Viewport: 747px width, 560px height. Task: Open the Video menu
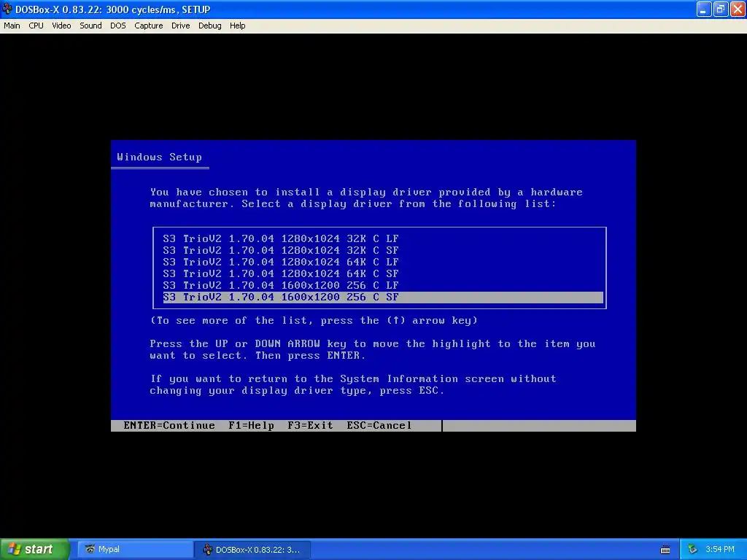pos(61,26)
